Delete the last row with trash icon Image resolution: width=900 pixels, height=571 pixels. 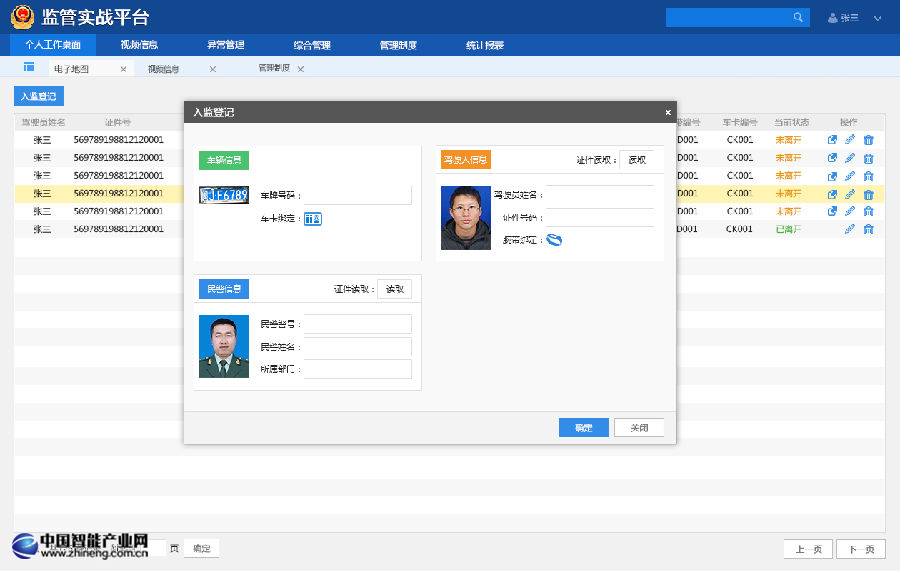click(868, 230)
